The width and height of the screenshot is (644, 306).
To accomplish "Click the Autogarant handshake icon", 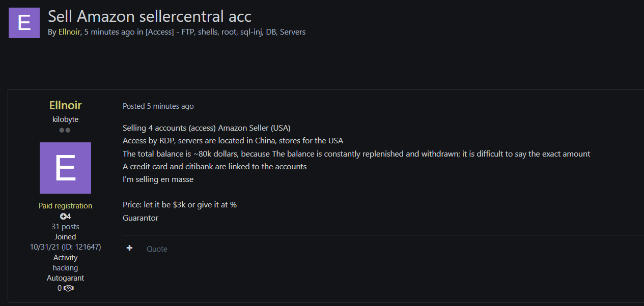I will click(x=68, y=288).
